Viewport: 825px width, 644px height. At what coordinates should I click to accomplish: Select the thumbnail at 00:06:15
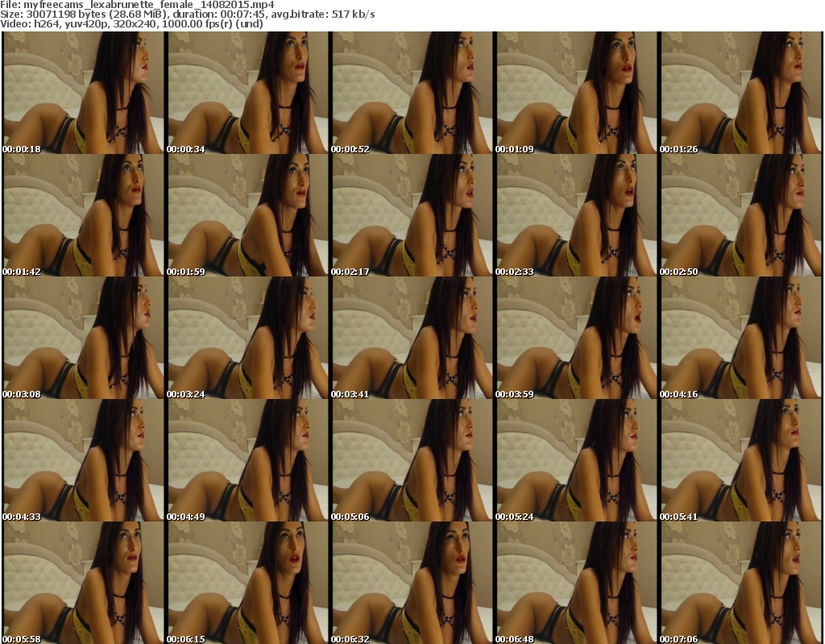pyautogui.click(x=247, y=583)
